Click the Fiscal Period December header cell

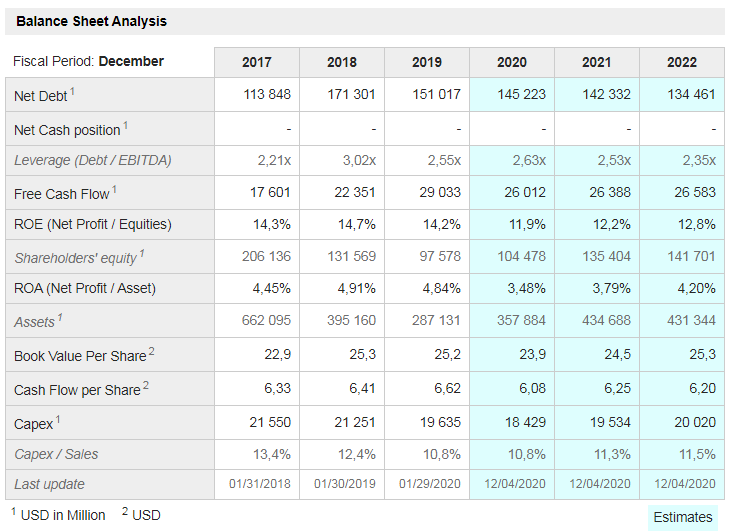(89, 62)
